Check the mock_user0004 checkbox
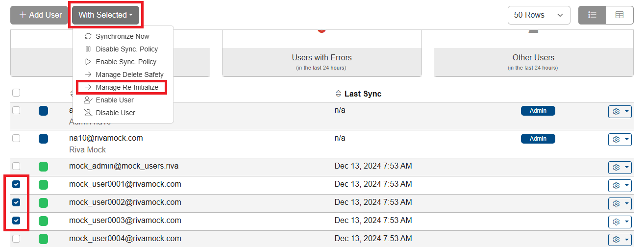Viewport: 644px width, 247px height. tap(16, 239)
